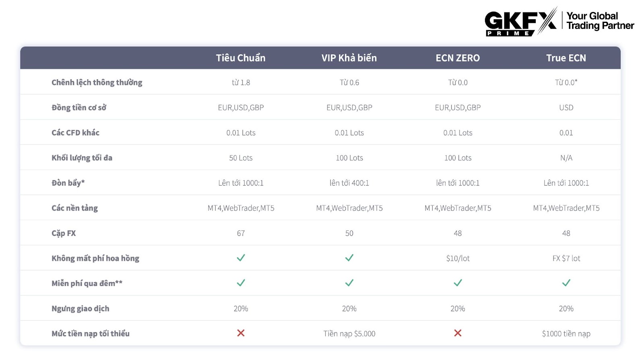Click green checkmark for Tiêu Chuẩn commission-free row
Viewport: 644px width, 361px height.
click(x=241, y=258)
